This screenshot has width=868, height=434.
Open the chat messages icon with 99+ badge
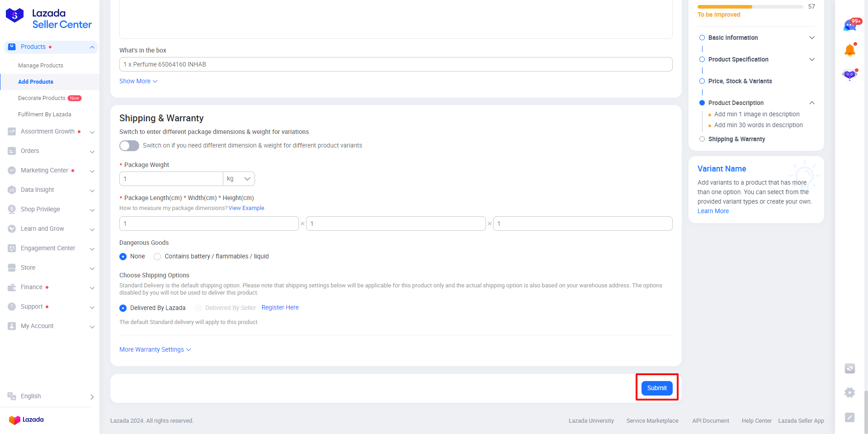pos(850,25)
